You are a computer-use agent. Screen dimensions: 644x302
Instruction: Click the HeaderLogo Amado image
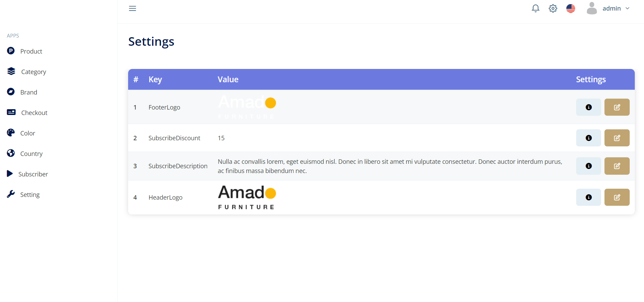pyautogui.click(x=247, y=197)
